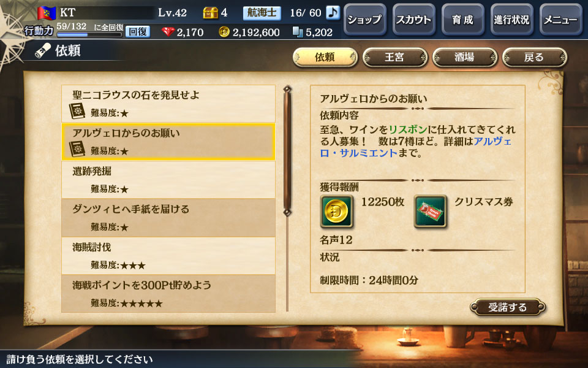Screen dimensions: 588x368
Task: Switch to the 王宮 tab
Action: pos(395,57)
